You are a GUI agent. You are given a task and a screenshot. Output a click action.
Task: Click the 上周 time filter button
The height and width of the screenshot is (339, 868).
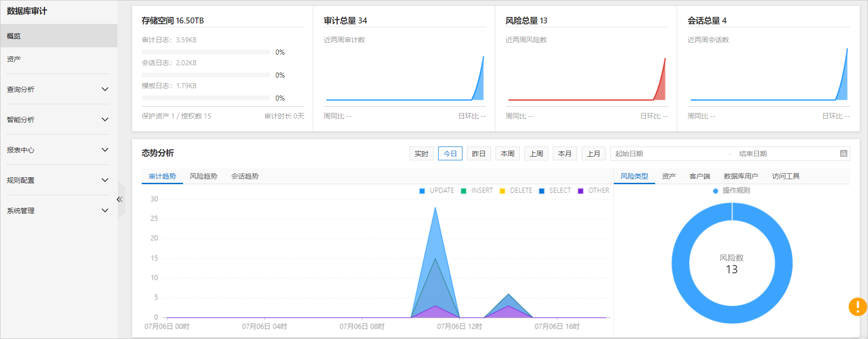[536, 153]
